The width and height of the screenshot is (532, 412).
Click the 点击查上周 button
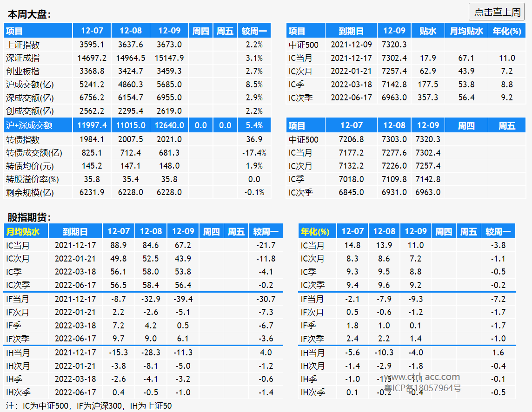tap(498, 12)
